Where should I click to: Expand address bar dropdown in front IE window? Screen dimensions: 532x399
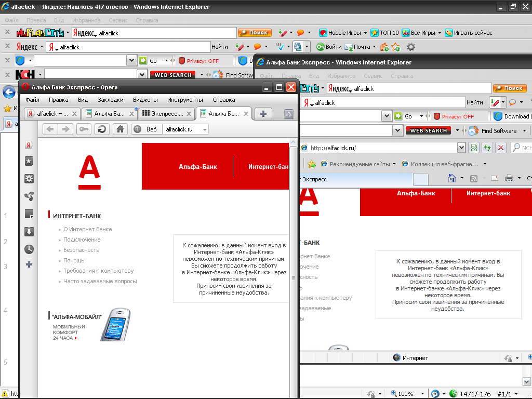[x=461, y=148]
